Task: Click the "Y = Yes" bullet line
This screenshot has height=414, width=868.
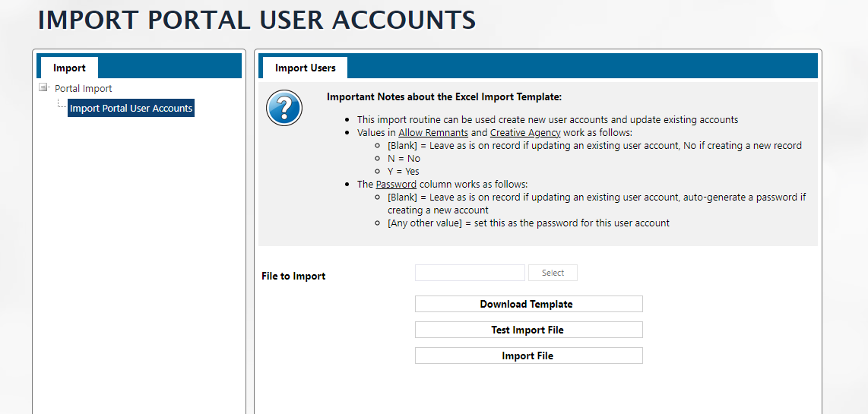Action: pos(403,172)
